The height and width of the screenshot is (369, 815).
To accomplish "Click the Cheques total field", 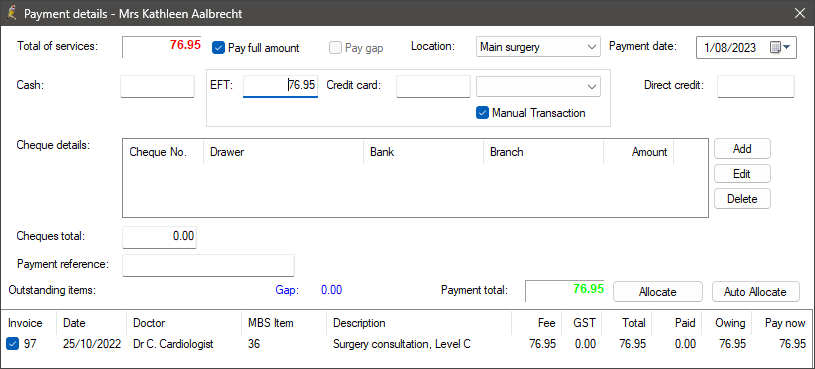I will tap(159, 237).
